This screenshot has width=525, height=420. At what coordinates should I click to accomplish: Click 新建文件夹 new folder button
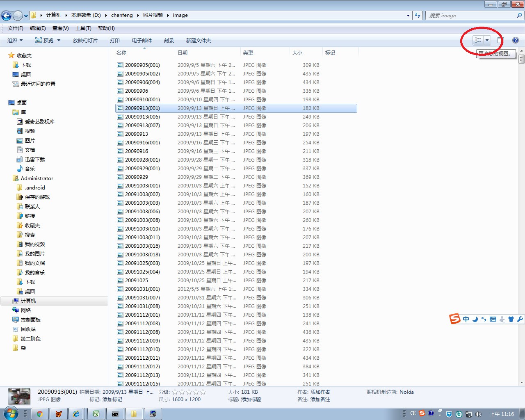coord(199,40)
